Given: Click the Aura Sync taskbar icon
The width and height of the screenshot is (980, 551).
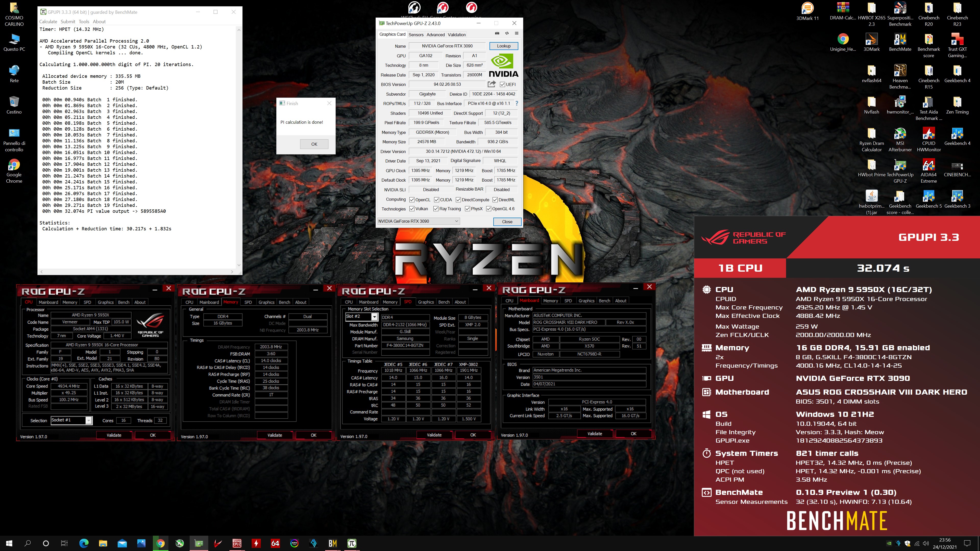Looking at the screenshot, I should pos(295,543).
